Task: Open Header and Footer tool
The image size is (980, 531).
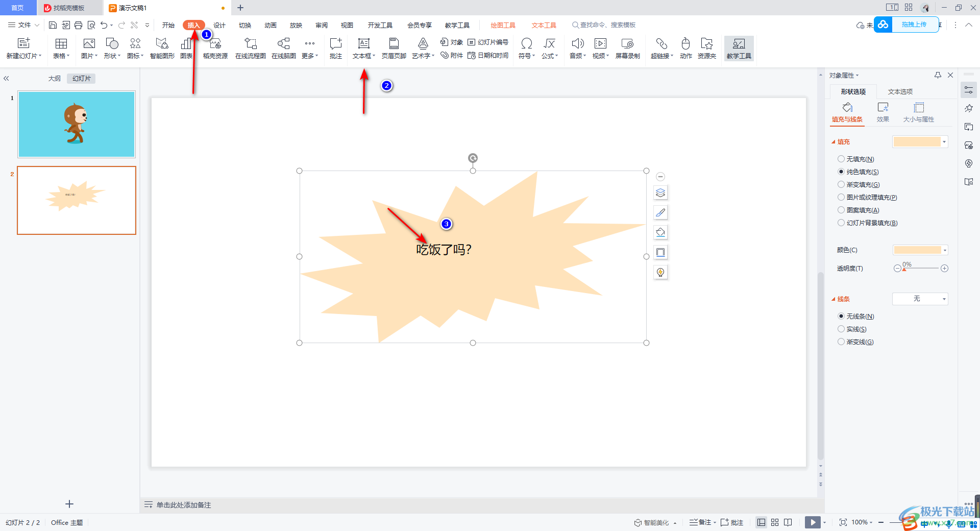Action: [394, 49]
